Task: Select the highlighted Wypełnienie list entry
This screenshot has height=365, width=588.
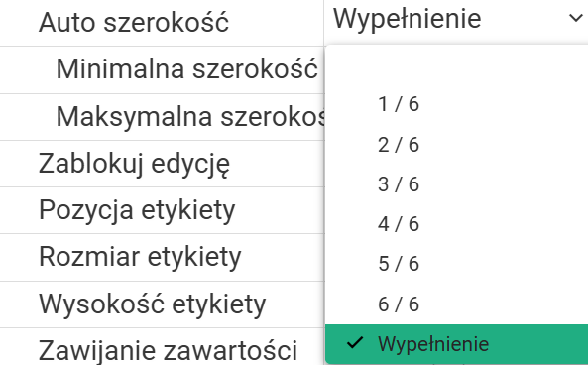Action: [x=456, y=344]
